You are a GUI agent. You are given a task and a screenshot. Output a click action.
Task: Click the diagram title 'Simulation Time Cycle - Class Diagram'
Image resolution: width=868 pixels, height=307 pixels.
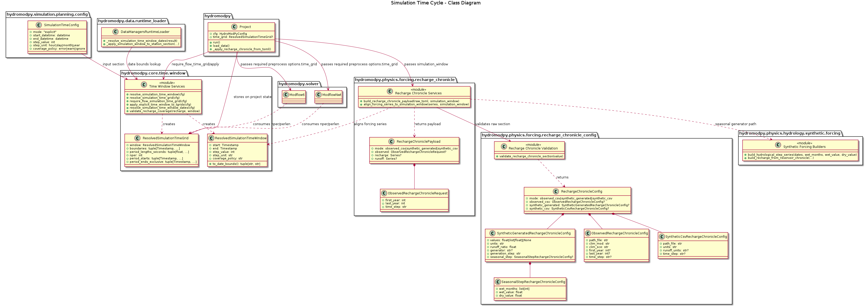[436, 3]
